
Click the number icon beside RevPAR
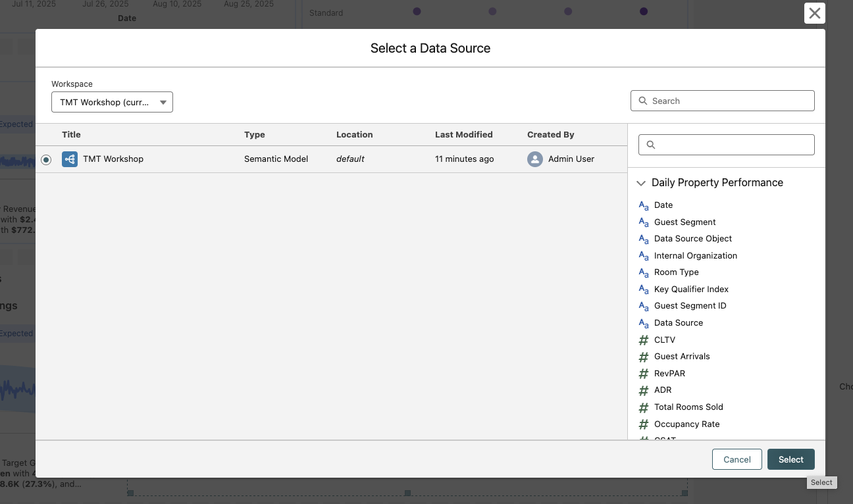[x=644, y=374]
